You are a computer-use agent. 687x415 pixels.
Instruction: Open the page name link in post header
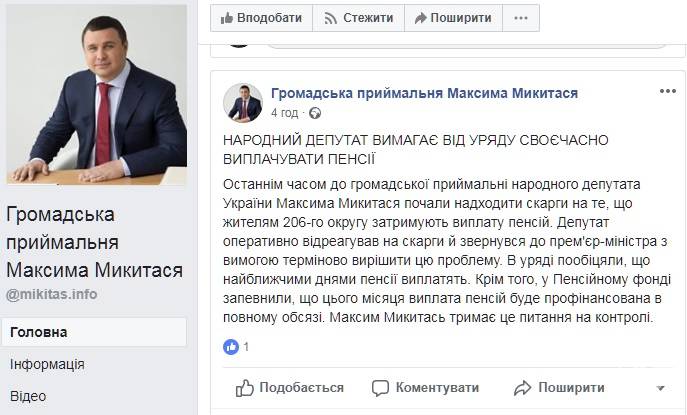(x=425, y=93)
